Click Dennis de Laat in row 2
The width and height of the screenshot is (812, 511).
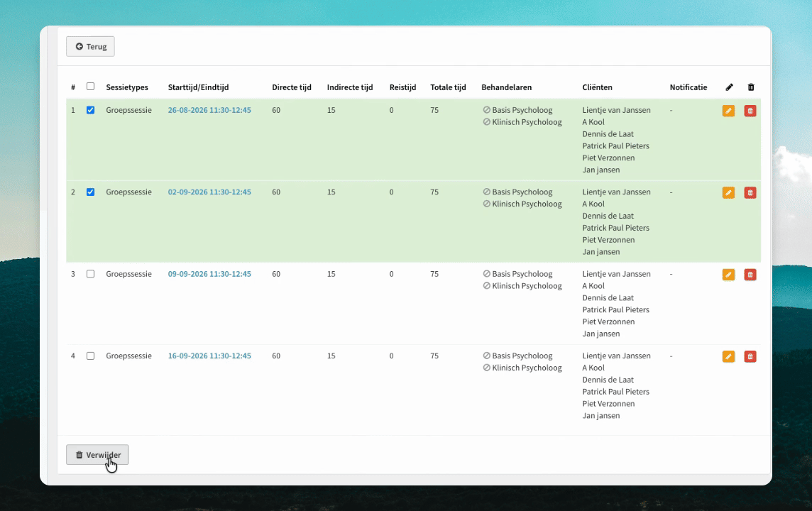608,216
